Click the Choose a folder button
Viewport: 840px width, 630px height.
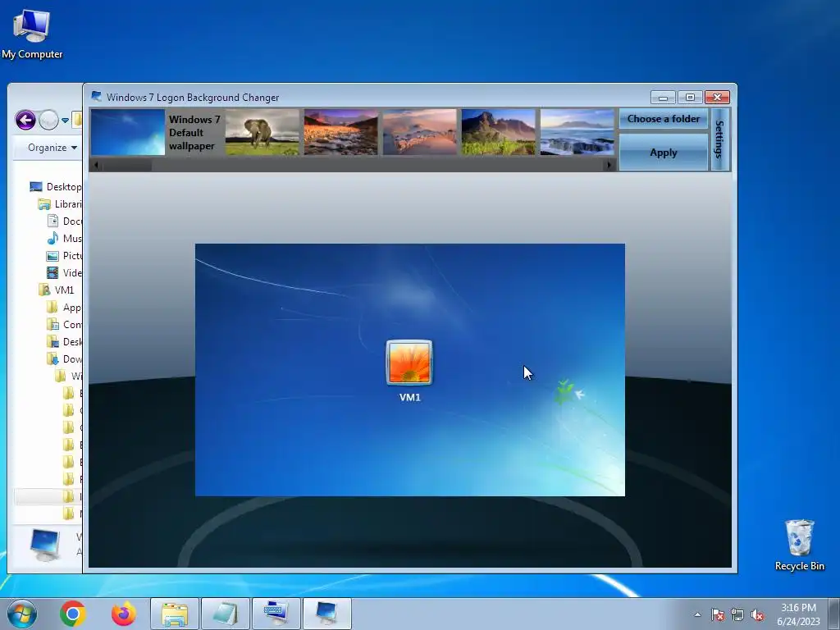[x=663, y=119]
